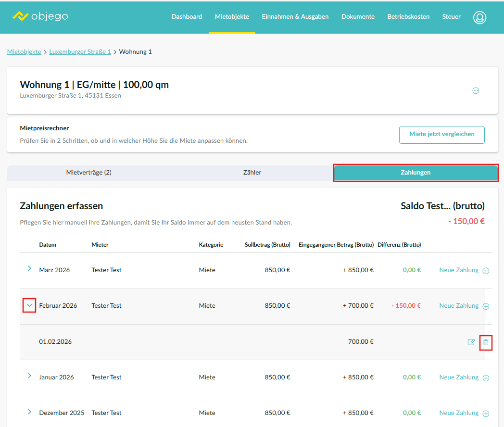The image size is (504, 427).
Task: Edit the 01.02.2026 payment entry
Action: click(x=471, y=342)
